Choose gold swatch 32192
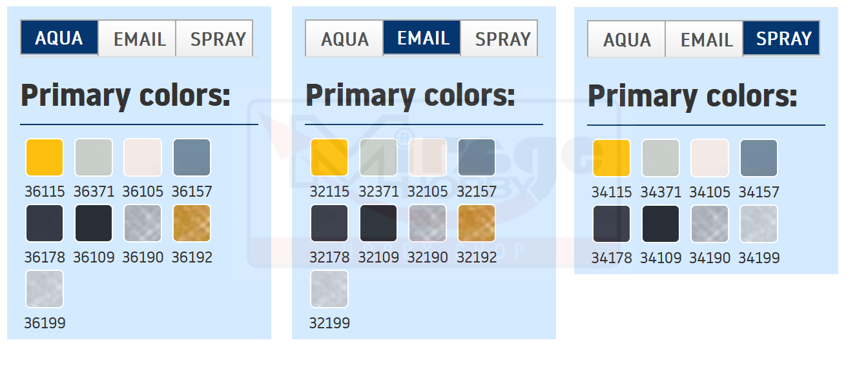The width and height of the screenshot is (868, 367). click(477, 223)
